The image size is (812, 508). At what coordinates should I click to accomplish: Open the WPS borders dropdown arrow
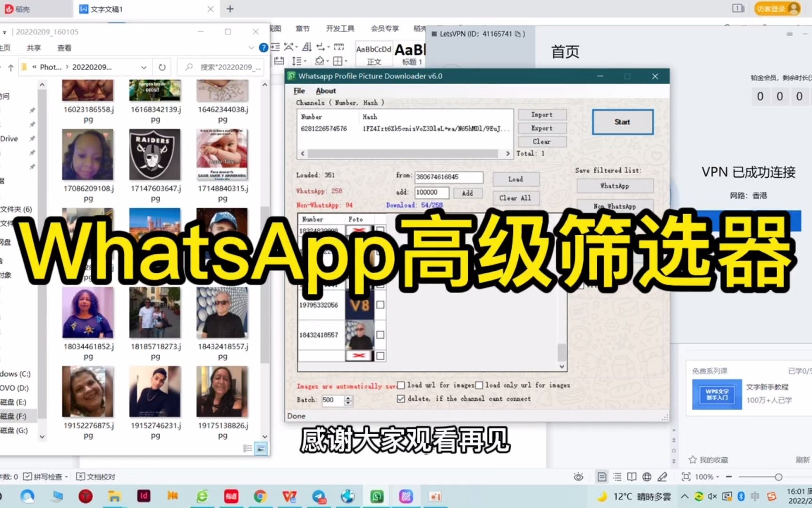346,61
